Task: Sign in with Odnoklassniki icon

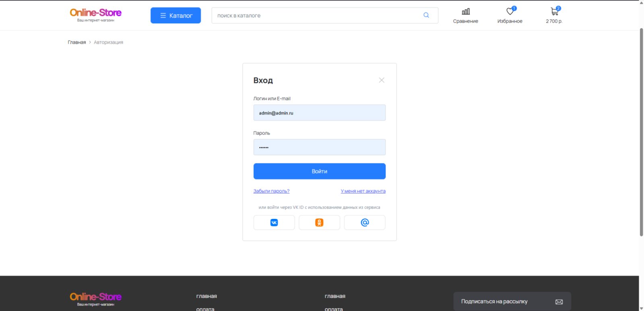Action: point(319,222)
